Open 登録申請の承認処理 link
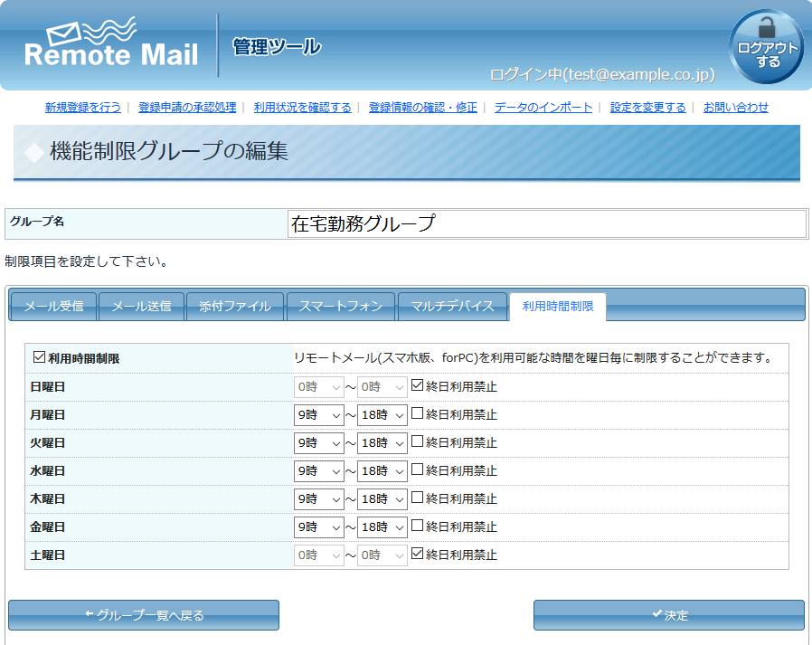The image size is (812, 645). 187,108
